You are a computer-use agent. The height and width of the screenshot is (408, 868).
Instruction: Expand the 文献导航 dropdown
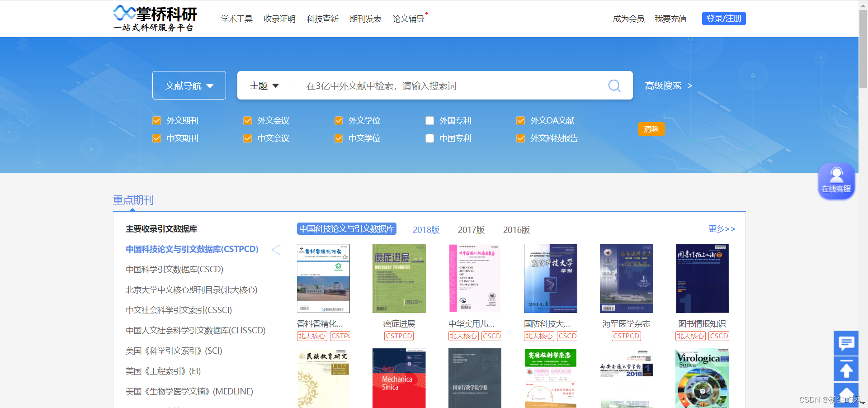[189, 85]
